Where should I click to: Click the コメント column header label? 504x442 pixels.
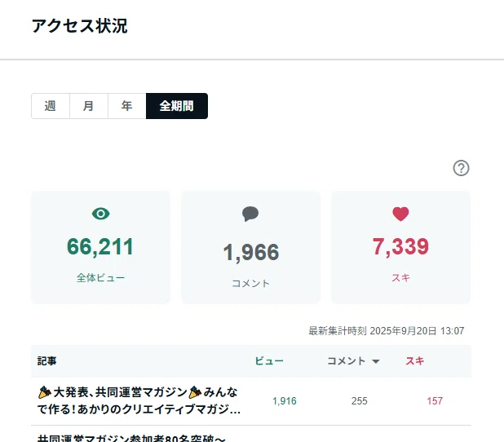[346, 361]
